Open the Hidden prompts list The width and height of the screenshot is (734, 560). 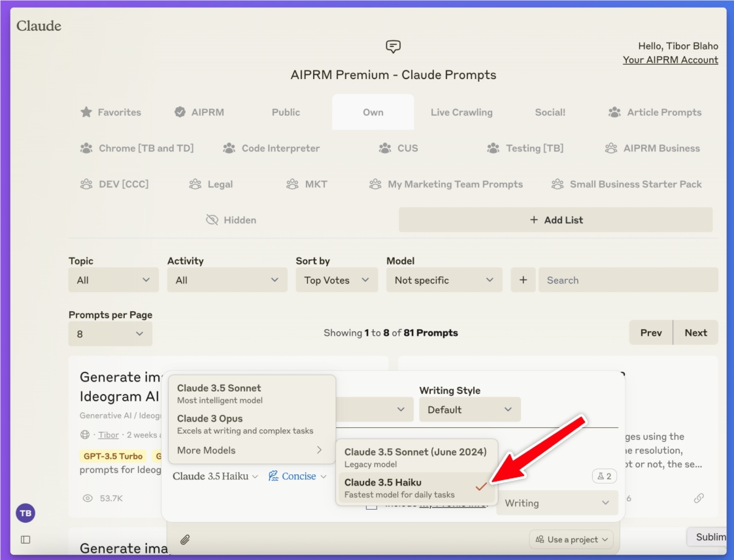pyautogui.click(x=231, y=220)
